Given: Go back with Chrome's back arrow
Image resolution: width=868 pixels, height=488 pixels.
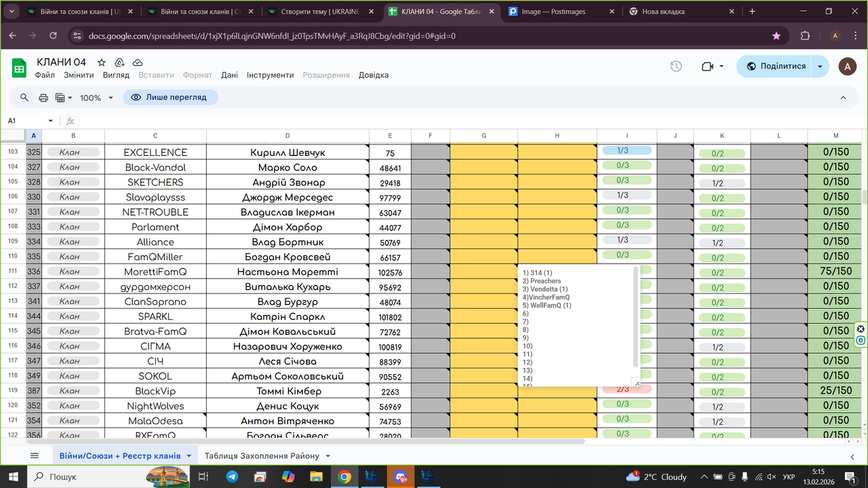Looking at the screenshot, I should pyautogui.click(x=13, y=36).
